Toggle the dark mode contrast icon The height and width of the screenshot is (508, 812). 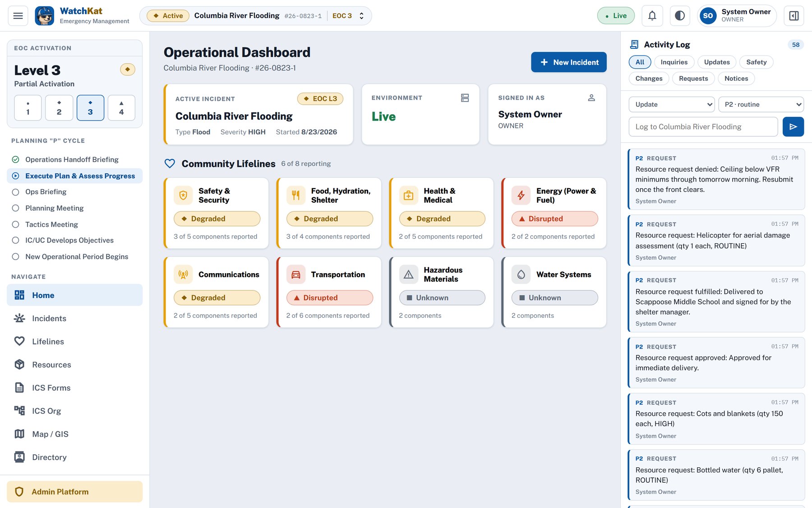680,16
